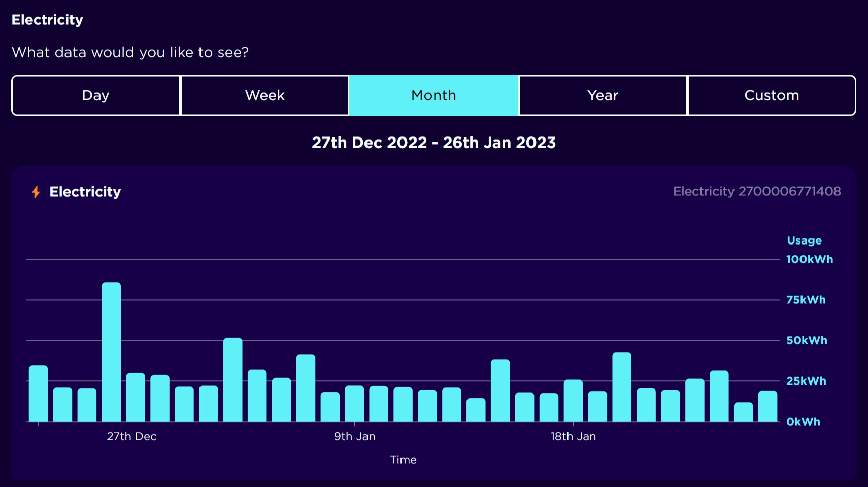The image size is (868, 487).
Task: Click the Electricity page heading at top left
Action: coord(47,20)
